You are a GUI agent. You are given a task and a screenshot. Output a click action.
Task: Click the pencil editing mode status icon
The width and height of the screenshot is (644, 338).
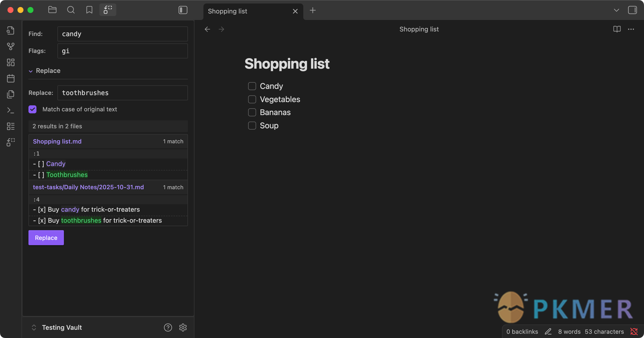pos(548,332)
